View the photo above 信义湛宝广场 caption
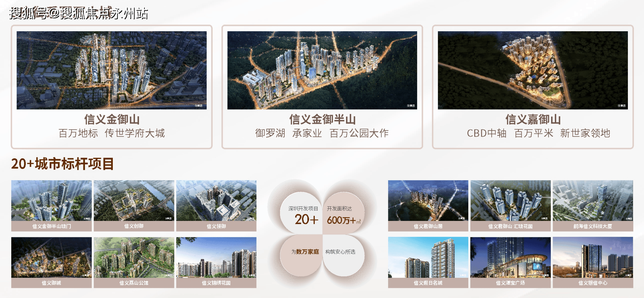 click(x=511, y=257)
